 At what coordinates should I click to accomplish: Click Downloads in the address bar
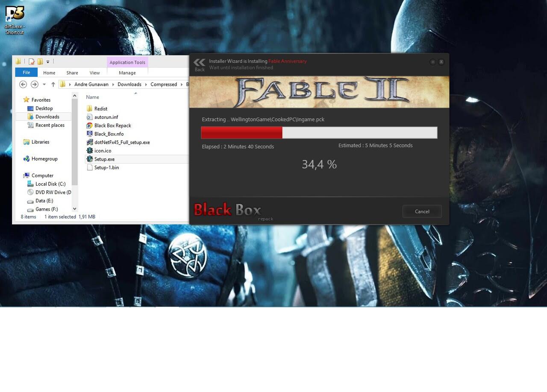tap(129, 85)
